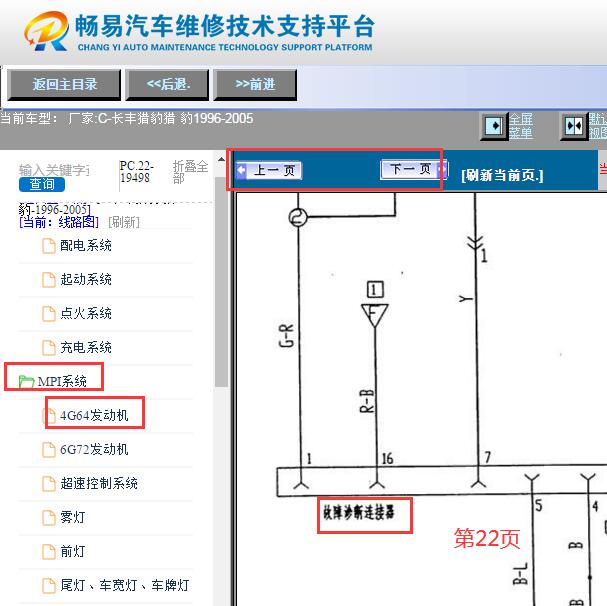Click the green folder icon of MPI系统
607x606 pixels.
click(26, 381)
